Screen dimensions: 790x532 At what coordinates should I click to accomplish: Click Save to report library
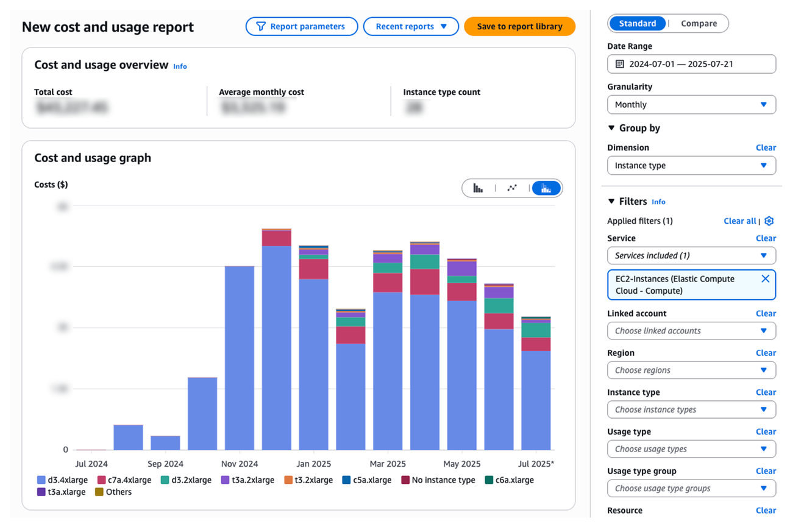coord(519,27)
